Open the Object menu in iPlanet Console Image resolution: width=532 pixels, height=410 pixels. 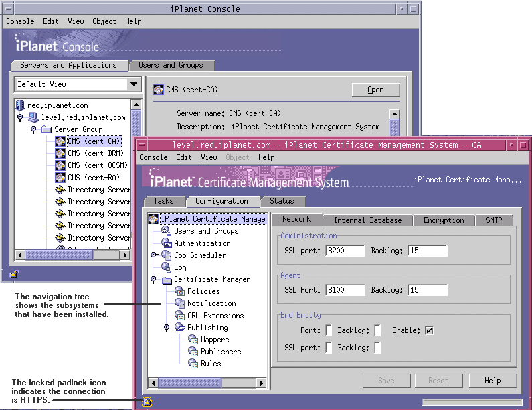(104, 21)
